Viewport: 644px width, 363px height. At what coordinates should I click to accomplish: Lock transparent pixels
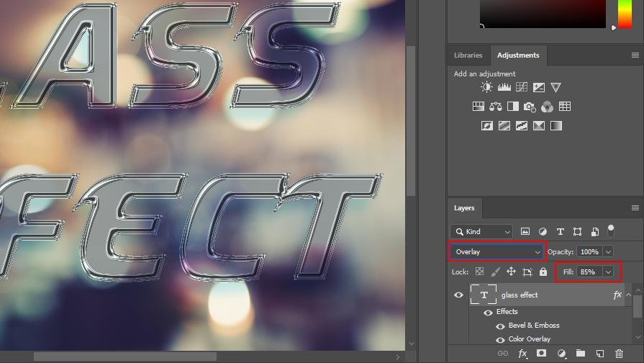[479, 272]
